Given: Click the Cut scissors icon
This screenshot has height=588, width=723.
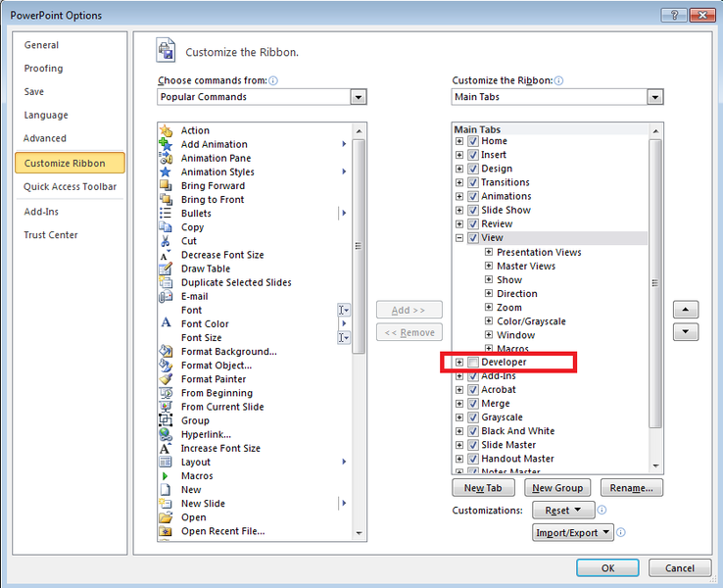Looking at the screenshot, I should pyautogui.click(x=166, y=241).
